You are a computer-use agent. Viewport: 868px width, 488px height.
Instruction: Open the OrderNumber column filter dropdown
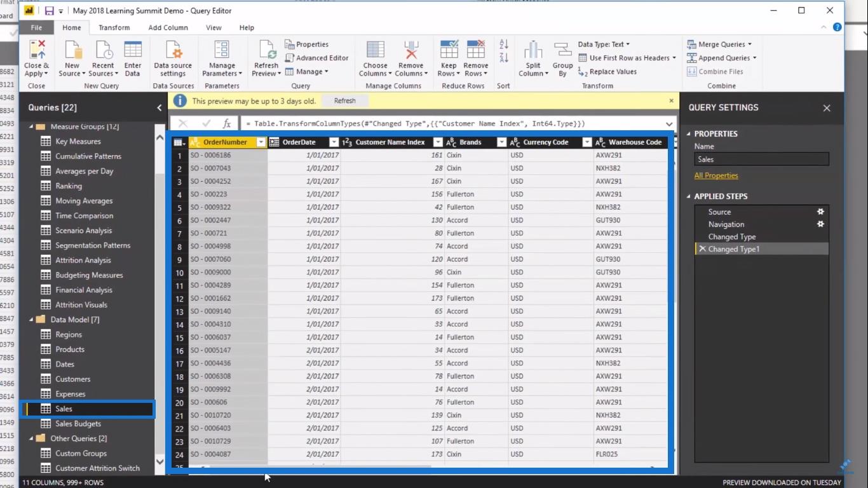coord(261,142)
